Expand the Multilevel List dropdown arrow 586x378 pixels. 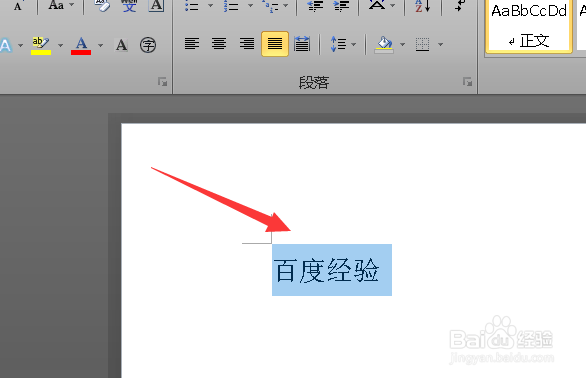coord(286,5)
